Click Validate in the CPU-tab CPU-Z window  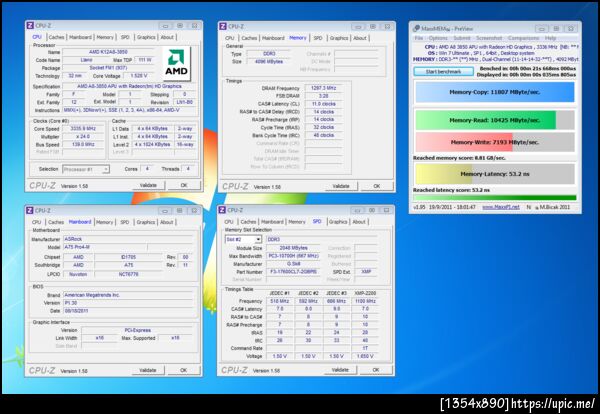click(x=148, y=185)
